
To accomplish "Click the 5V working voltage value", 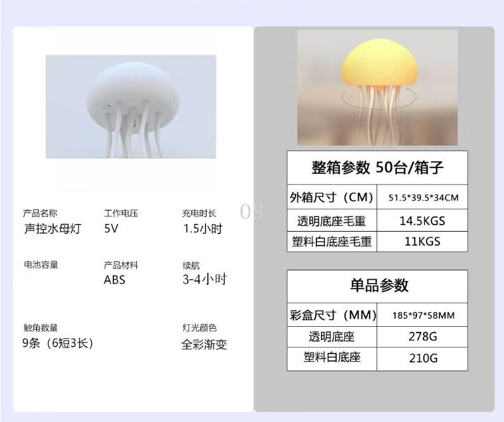I will (111, 229).
